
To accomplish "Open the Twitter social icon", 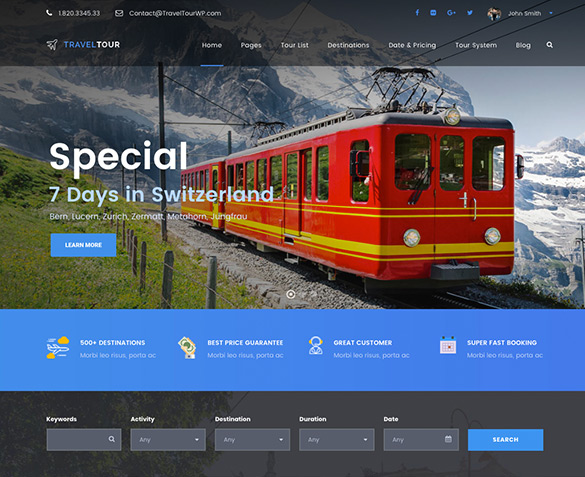I will click(470, 13).
